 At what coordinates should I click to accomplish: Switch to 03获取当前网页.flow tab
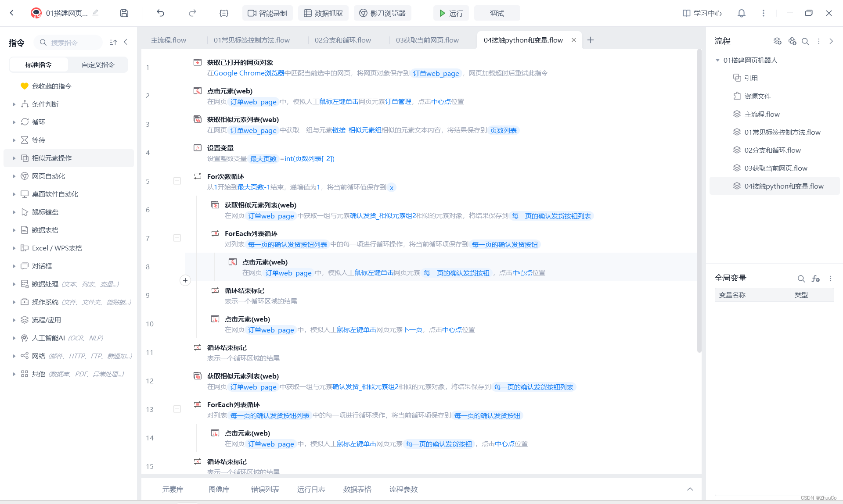coord(427,40)
